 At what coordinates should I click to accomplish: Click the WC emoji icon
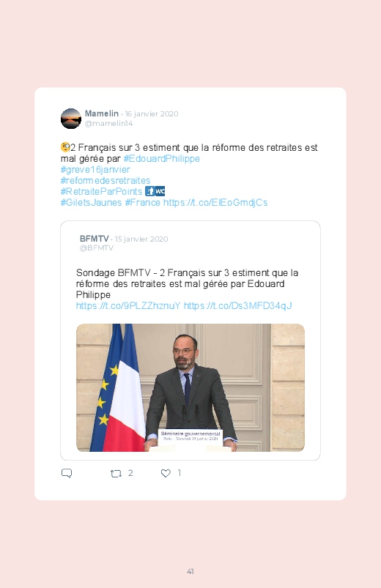[160, 191]
